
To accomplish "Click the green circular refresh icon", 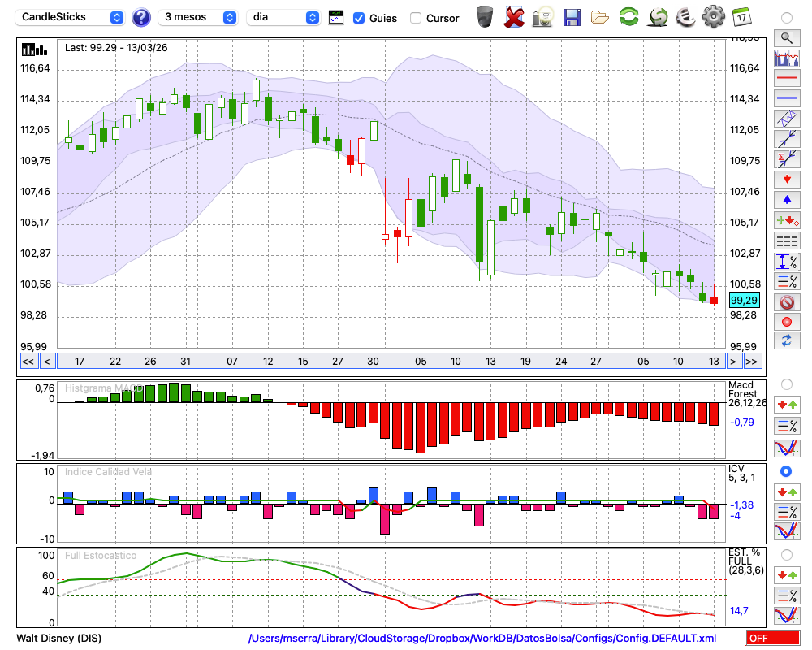I will (629, 17).
